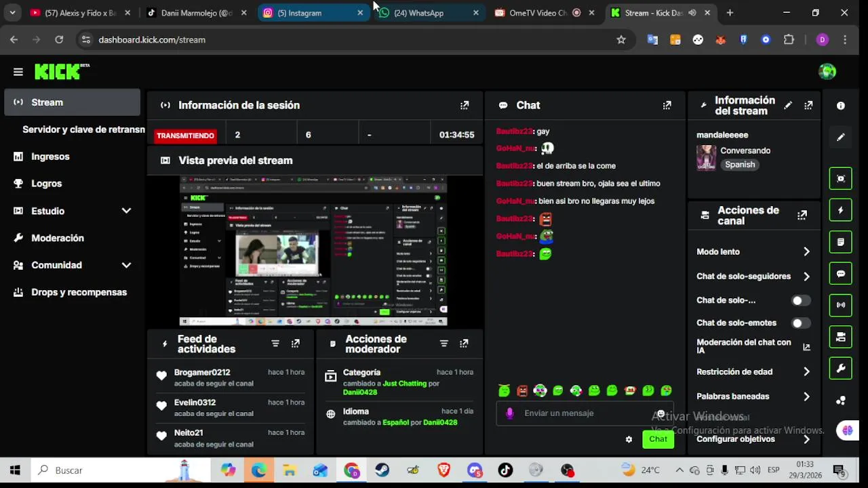Viewport: 868px width, 488px height.
Task: Open Moderación in the sidebar
Action: tap(73, 238)
